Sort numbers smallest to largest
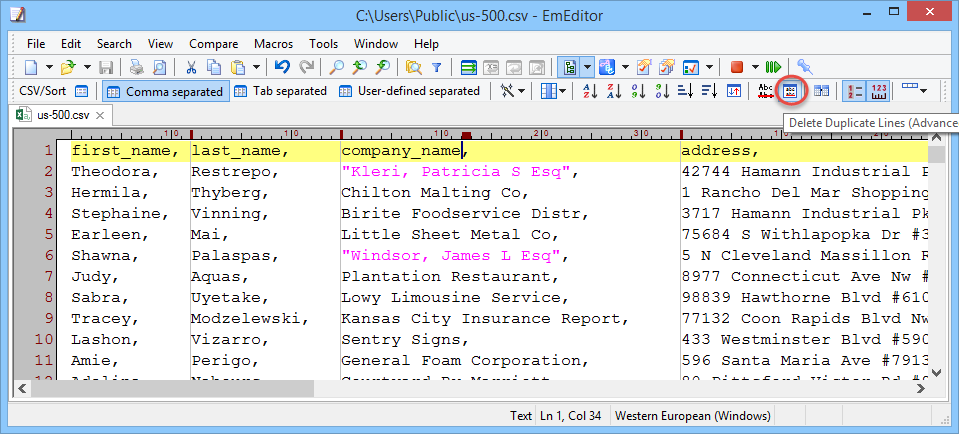 coord(638,91)
